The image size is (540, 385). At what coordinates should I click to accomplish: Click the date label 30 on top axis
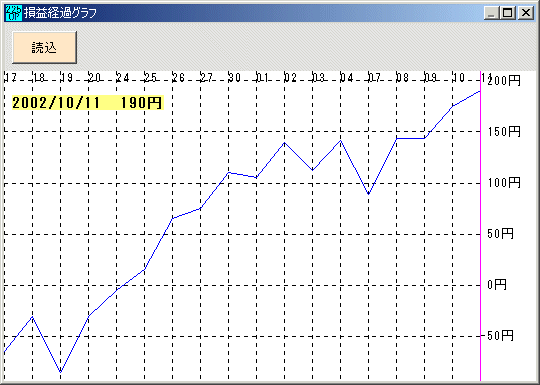click(x=235, y=78)
